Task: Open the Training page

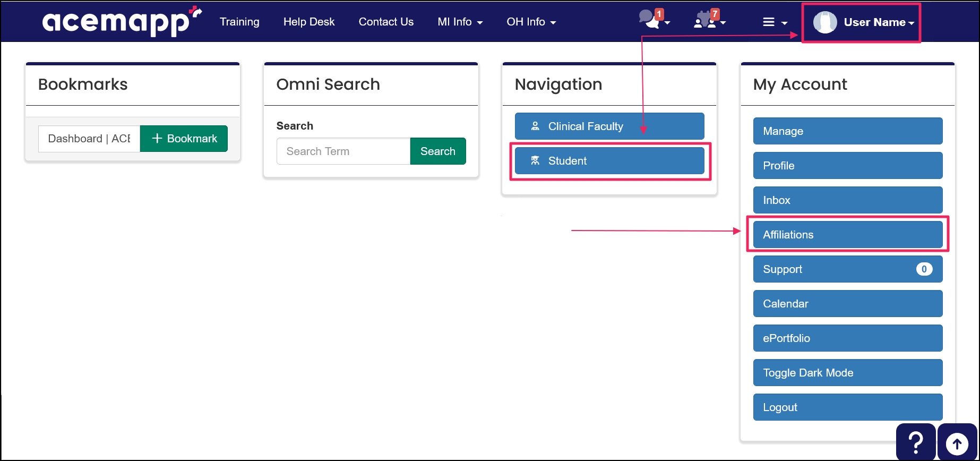Action: tap(239, 22)
